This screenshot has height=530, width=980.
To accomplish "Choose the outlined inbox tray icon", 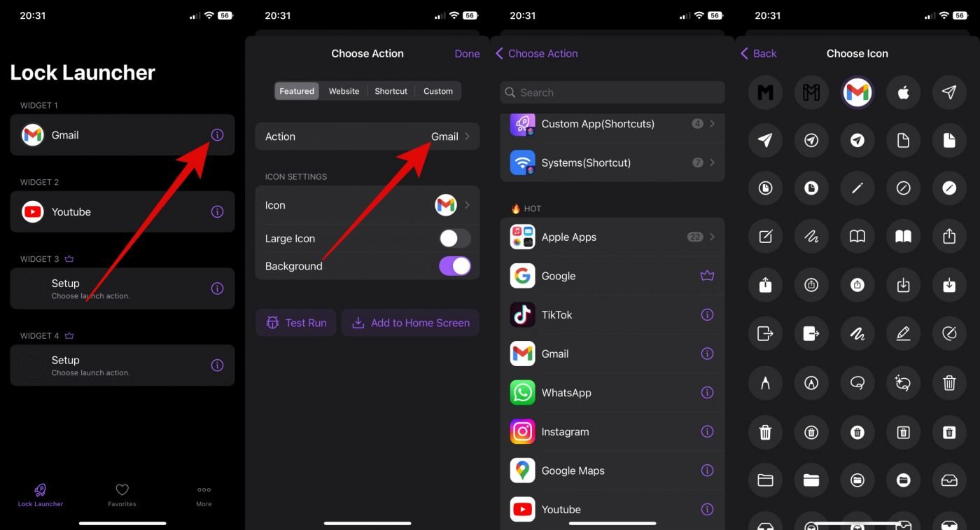I will click(x=949, y=480).
